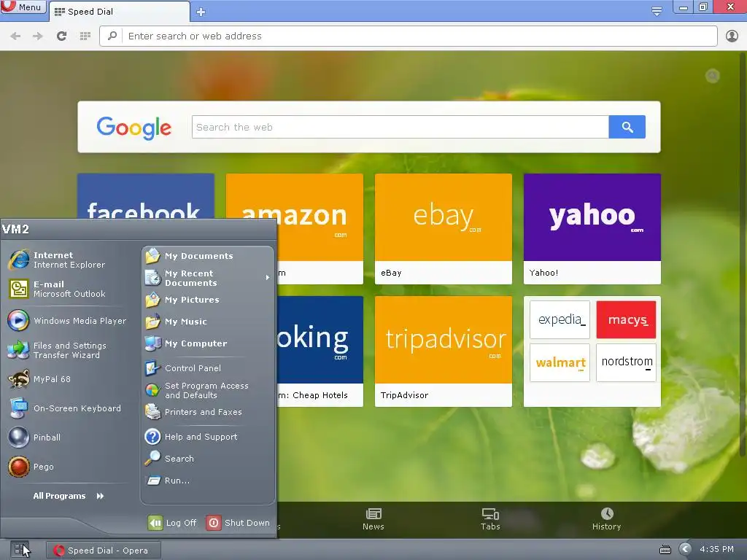This screenshot has width=747, height=560.
Task: Click the keyboard icon in system tray
Action: 665,550
